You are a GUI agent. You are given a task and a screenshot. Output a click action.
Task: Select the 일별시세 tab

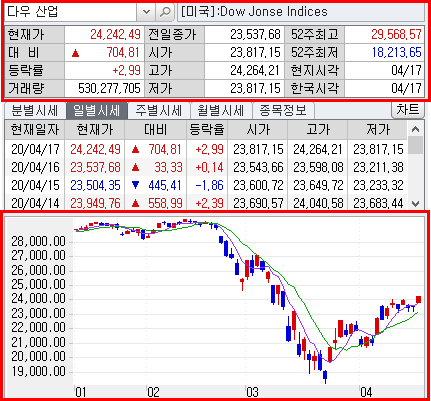[x=97, y=111]
